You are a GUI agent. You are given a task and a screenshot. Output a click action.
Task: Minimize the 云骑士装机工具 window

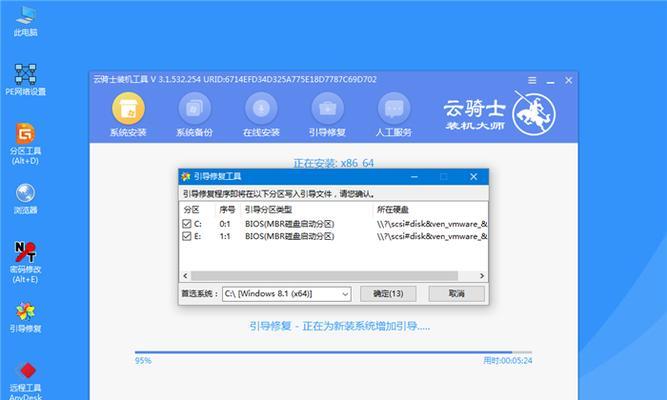click(x=550, y=81)
